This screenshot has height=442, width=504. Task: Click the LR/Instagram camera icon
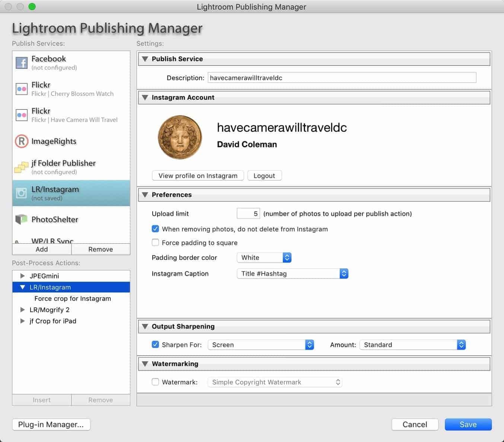tap(22, 193)
